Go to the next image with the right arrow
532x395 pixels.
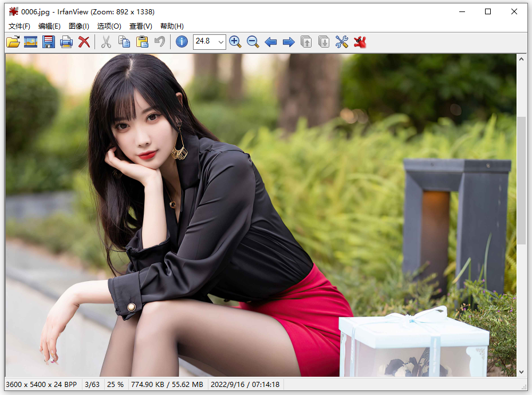tap(288, 41)
